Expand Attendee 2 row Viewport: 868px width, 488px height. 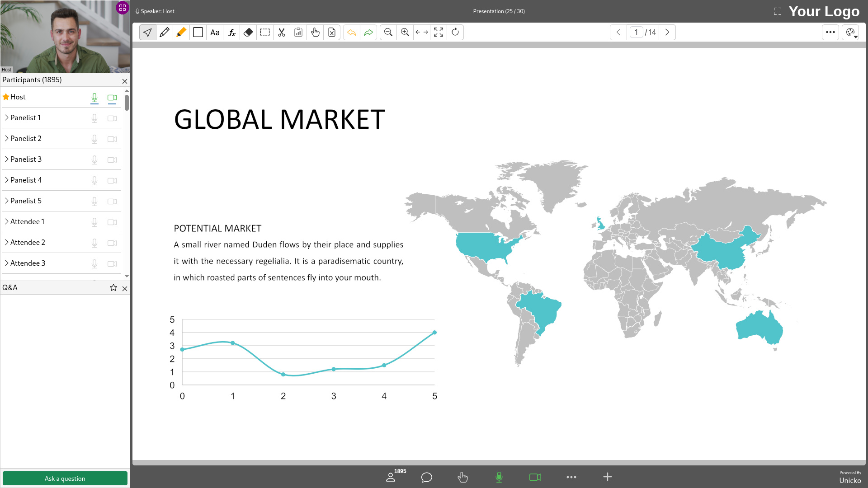7,242
